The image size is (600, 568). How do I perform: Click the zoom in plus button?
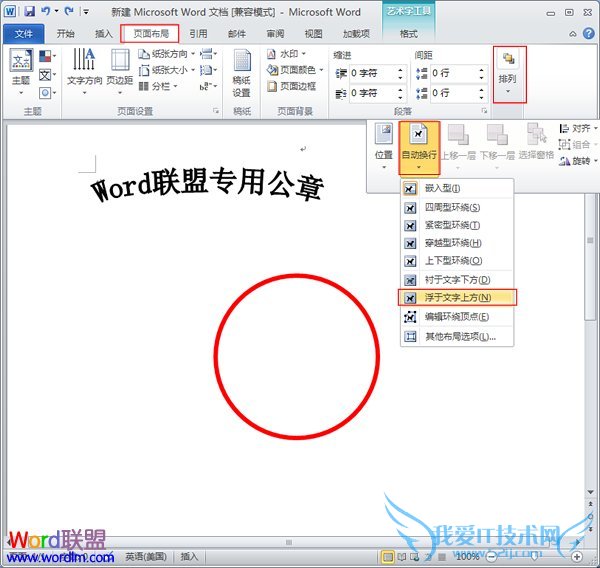pos(577,556)
